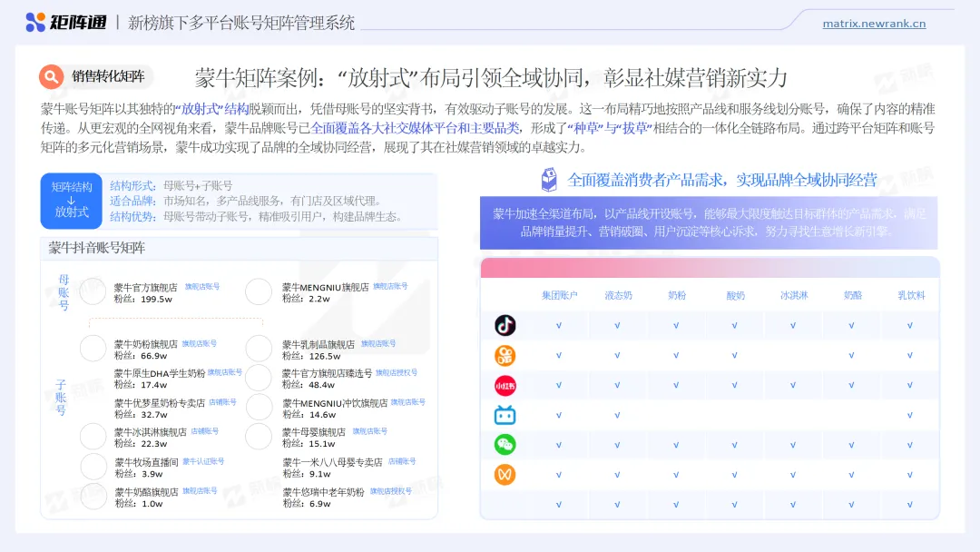This screenshot has height=552, width=980.
Task: Click 小红书 row checkmark under 奶酪
Action: pyautogui.click(x=851, y=385)
